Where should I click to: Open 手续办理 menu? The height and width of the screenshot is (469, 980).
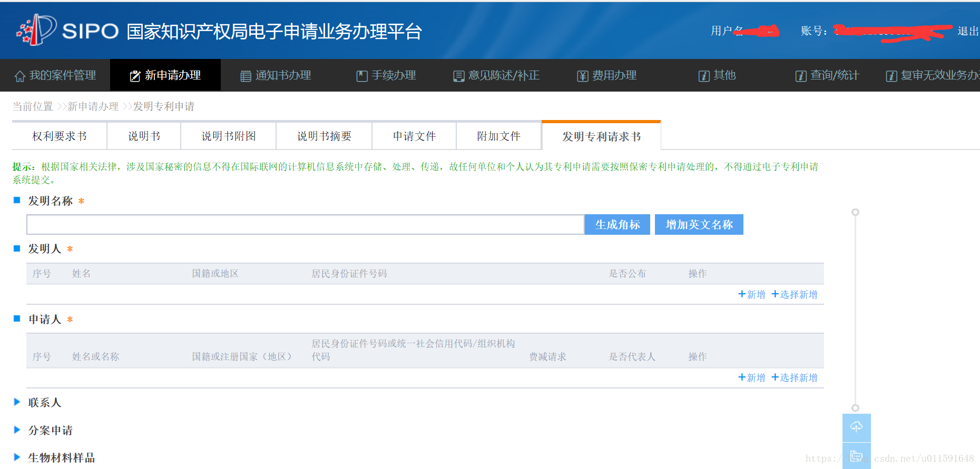[386, 75]
